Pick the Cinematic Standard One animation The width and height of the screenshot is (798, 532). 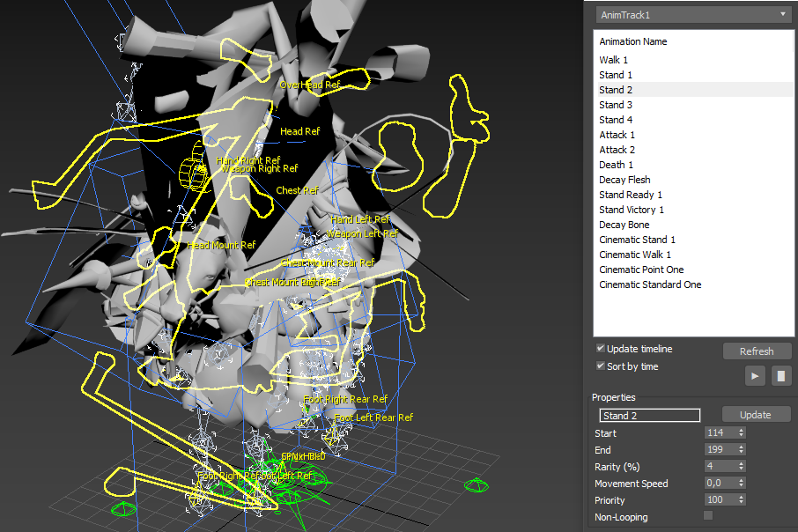[x=650, y=284]
